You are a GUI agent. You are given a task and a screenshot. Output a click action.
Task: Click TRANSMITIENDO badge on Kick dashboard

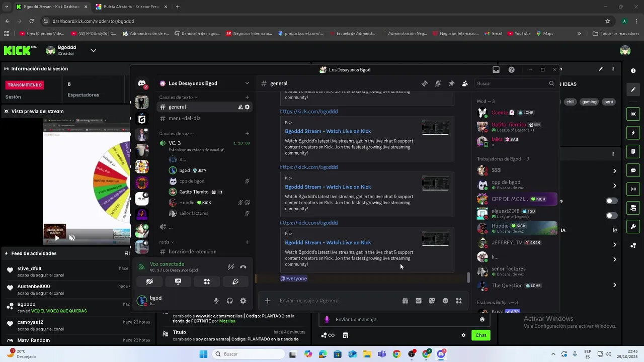pyautogui.click(x=25, y=85)
